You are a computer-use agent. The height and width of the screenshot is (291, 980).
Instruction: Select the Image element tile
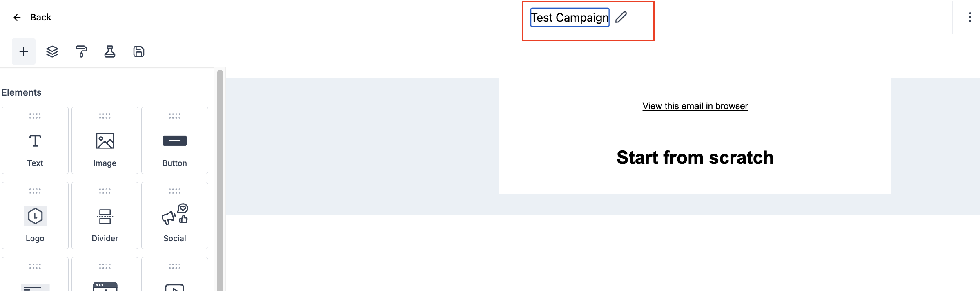105,140
